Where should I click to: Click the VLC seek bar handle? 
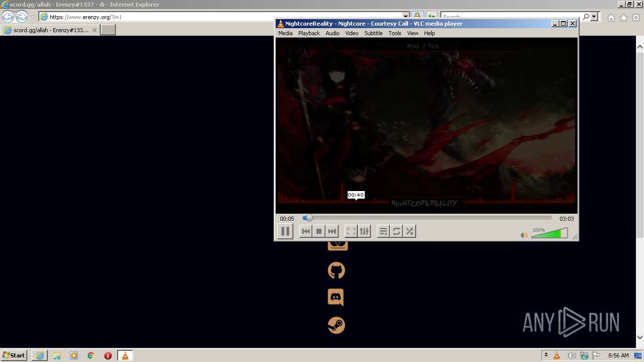[309, 218]
